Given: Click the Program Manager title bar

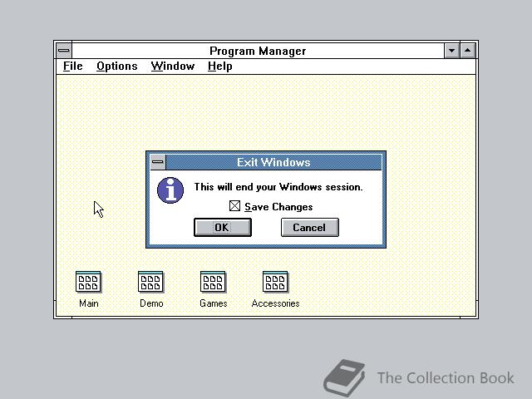Looking at the screenshot, I should pyautogui.click(x=258, y=51).
